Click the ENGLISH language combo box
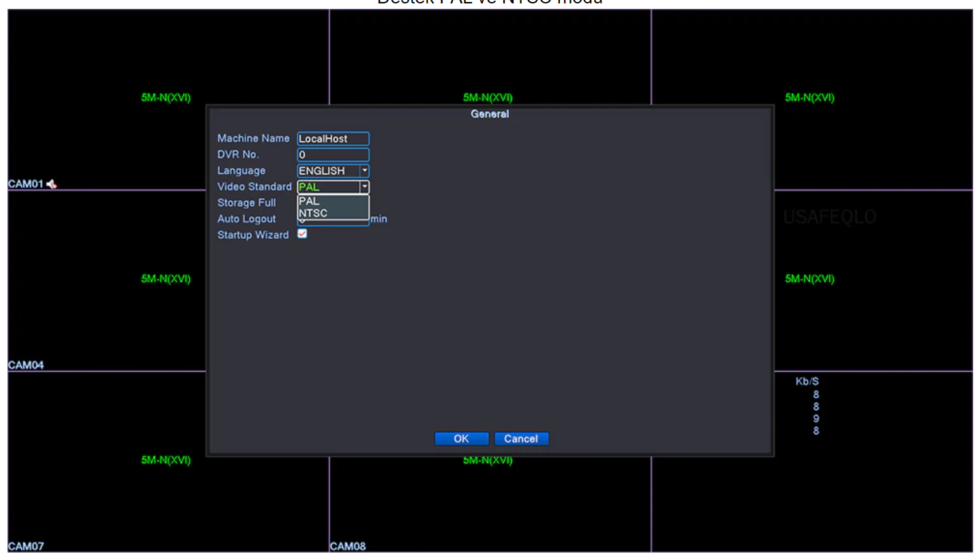The height and width of the screenshot is (556, 980). tap(328, 171)
